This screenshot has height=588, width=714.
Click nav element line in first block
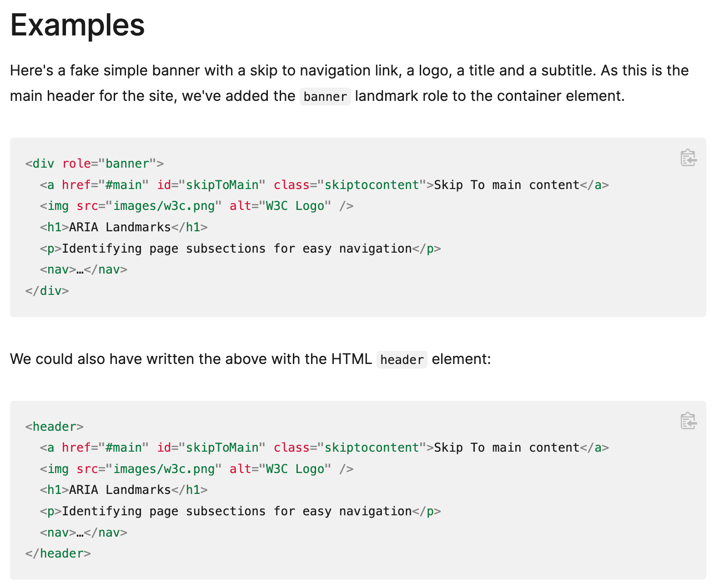[84, 269]
